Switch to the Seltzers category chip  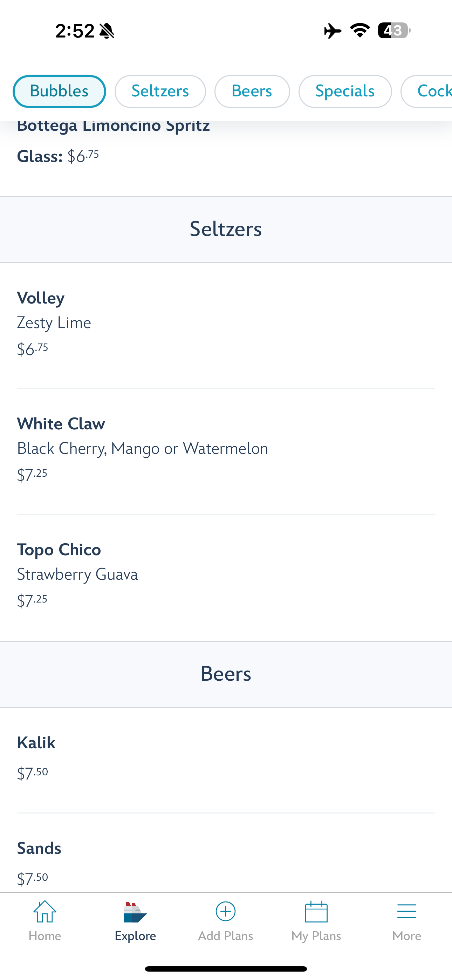[x=160, y=91]
